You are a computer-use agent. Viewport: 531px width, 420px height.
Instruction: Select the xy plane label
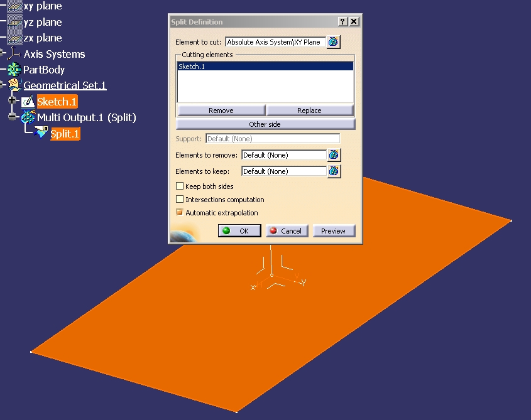[x=43, y=6]
